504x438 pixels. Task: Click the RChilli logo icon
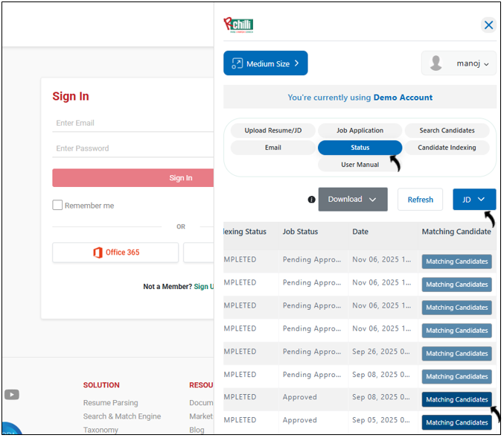(x=238, y=25)
